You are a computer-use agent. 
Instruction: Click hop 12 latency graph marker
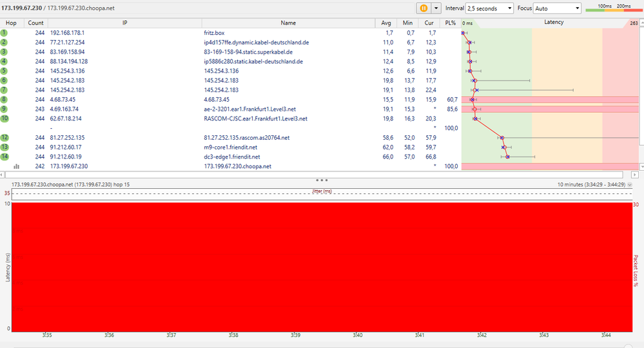click(502, 138)
